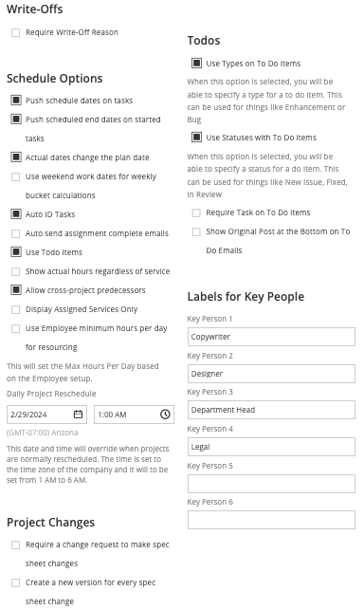Toggle Allow cross-project predecessors checkbox
The width and height of the screenshot is (364, 609).
coord(15,290)
